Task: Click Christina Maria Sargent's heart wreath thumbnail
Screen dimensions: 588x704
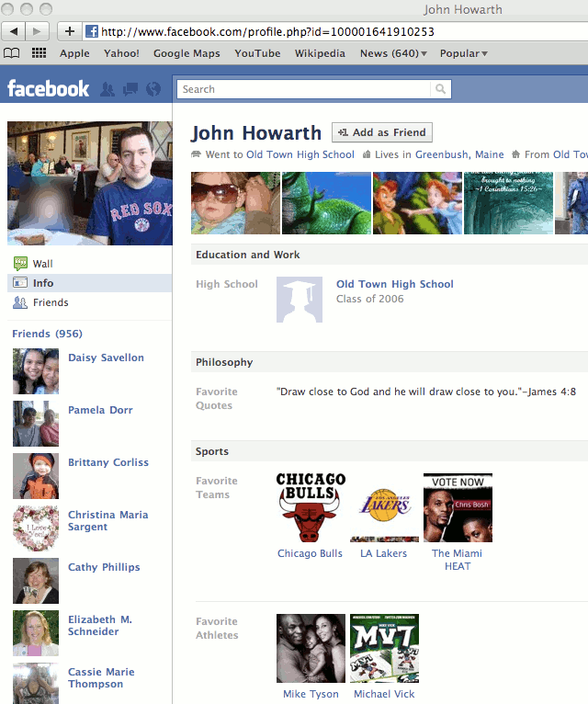Action: click(x=36, y=528)
